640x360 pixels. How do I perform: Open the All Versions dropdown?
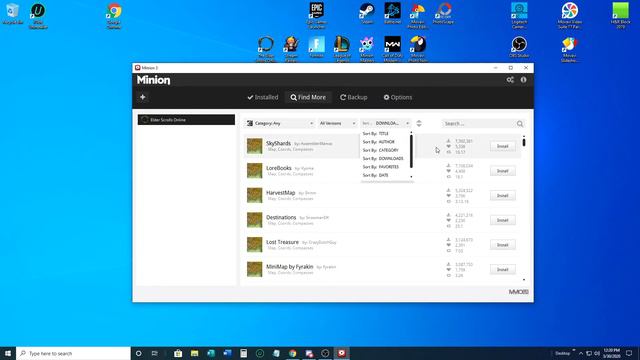[337, 123]
